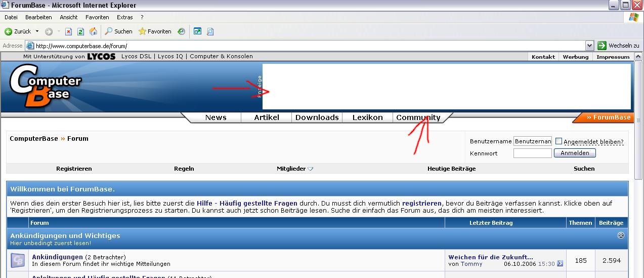The height and width of the screenshot is (278, 644).
Task: Switch to the News tab
Action: click(x=216, y=117)
